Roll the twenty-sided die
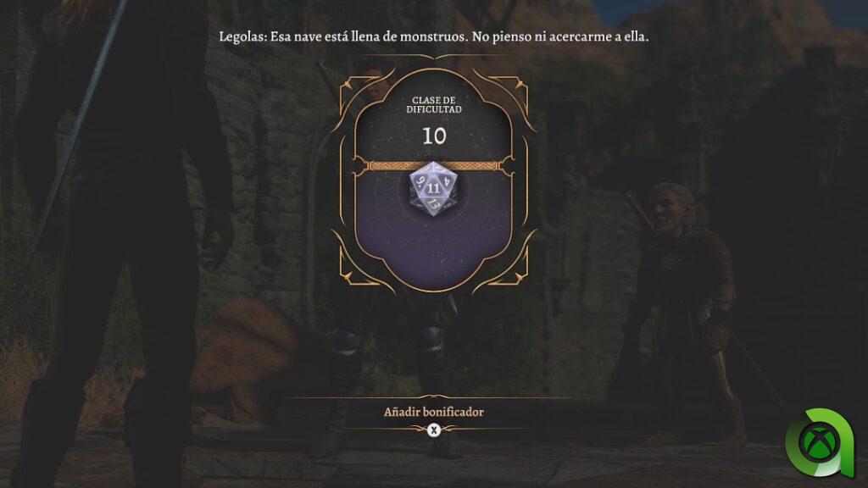Image resolution: width=868 pixels, height=488 pixels. pyautogui.click(x=433, y=189)
